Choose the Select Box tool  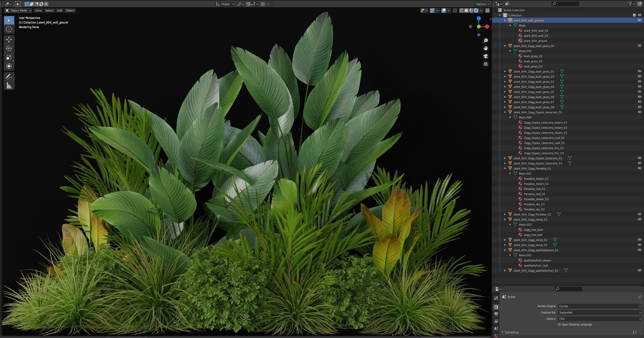tap(9, 20)
